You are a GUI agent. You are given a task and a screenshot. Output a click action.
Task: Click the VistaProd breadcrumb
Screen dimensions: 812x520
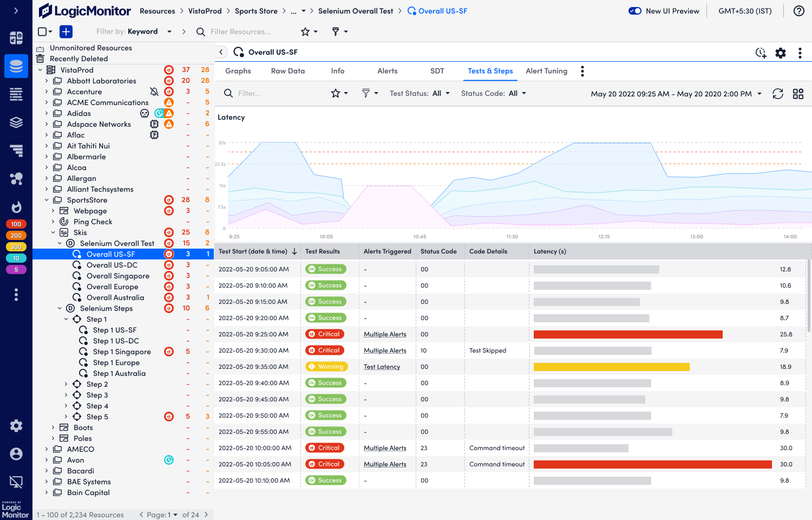205,11
